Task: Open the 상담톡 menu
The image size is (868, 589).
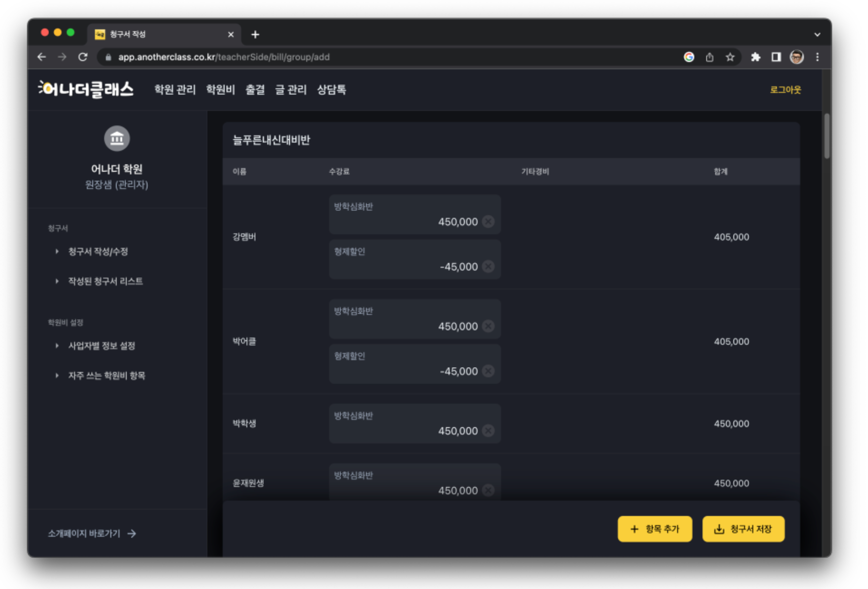Action: click(331, 89)
